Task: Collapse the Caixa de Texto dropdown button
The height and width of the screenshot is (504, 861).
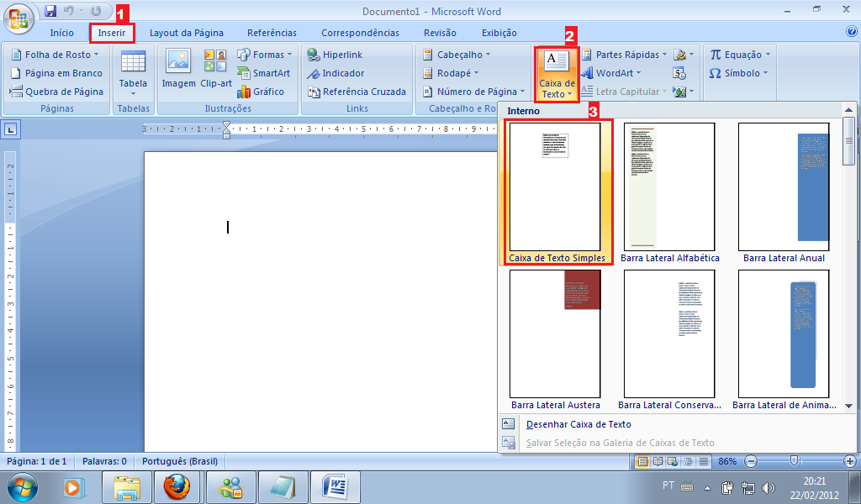Action: pos(557,74)
